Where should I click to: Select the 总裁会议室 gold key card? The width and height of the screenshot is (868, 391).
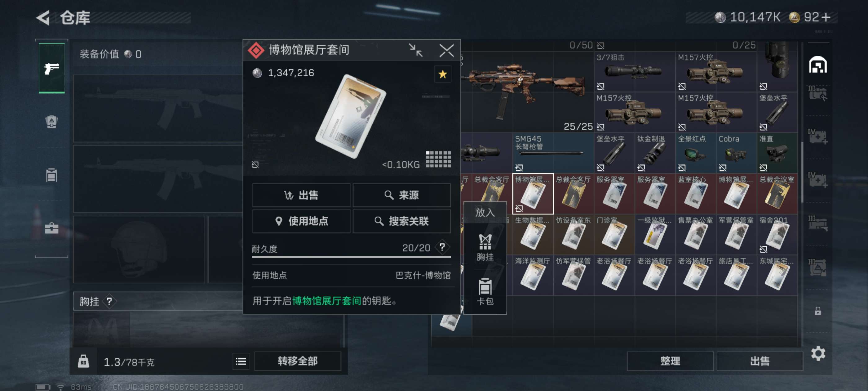point(777,194)
